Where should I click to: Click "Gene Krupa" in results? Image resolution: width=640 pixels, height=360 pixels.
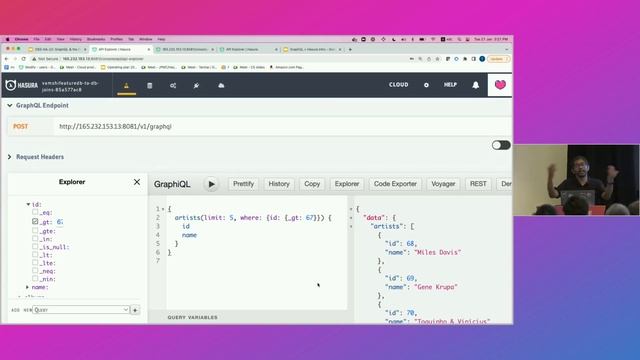point(436,287)
